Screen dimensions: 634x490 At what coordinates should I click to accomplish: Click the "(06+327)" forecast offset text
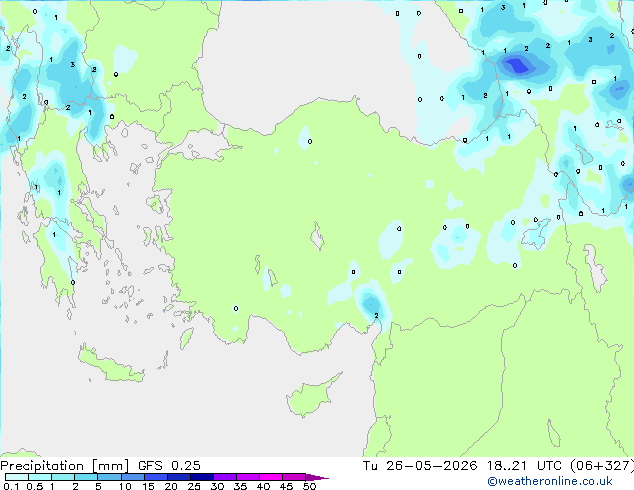pyautogui.click(x=602, y=466)
